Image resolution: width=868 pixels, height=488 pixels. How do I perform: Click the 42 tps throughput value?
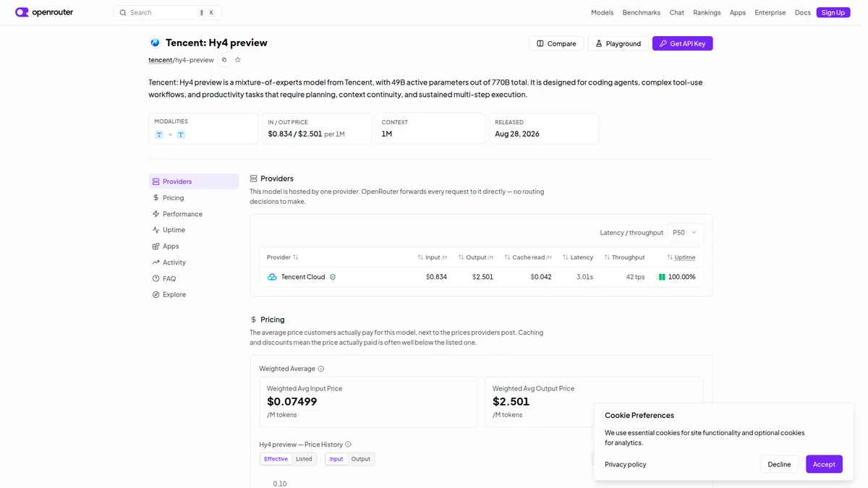(635, 277)
